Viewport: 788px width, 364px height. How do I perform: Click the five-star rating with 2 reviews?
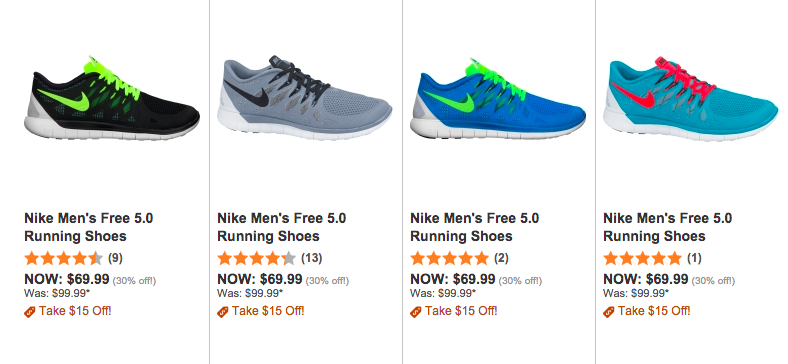(449, 258)
